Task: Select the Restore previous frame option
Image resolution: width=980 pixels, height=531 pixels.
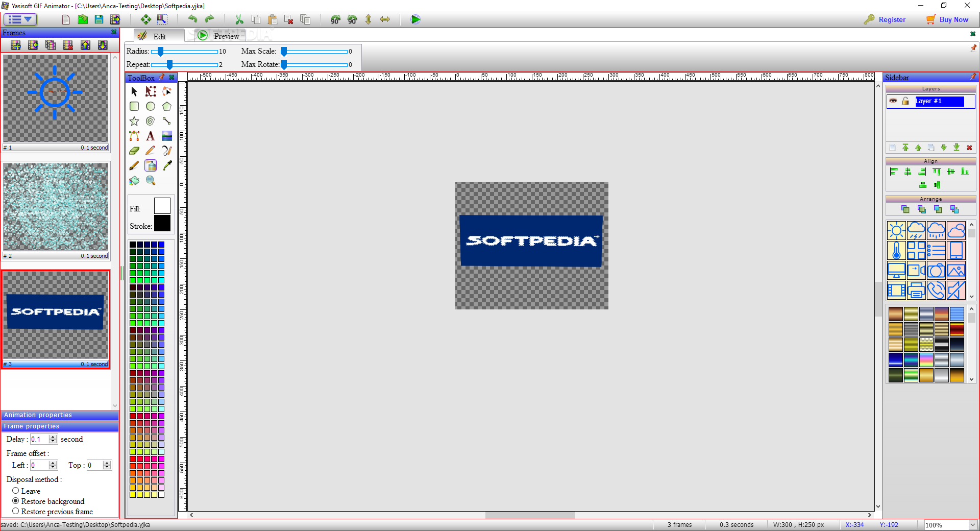Action: click(16, 511)
